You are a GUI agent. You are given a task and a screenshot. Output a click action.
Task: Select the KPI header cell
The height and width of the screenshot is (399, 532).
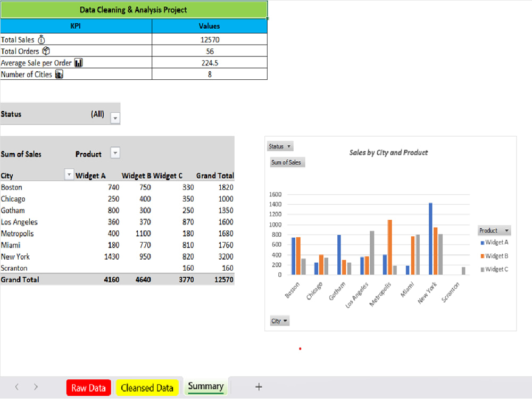76,26
